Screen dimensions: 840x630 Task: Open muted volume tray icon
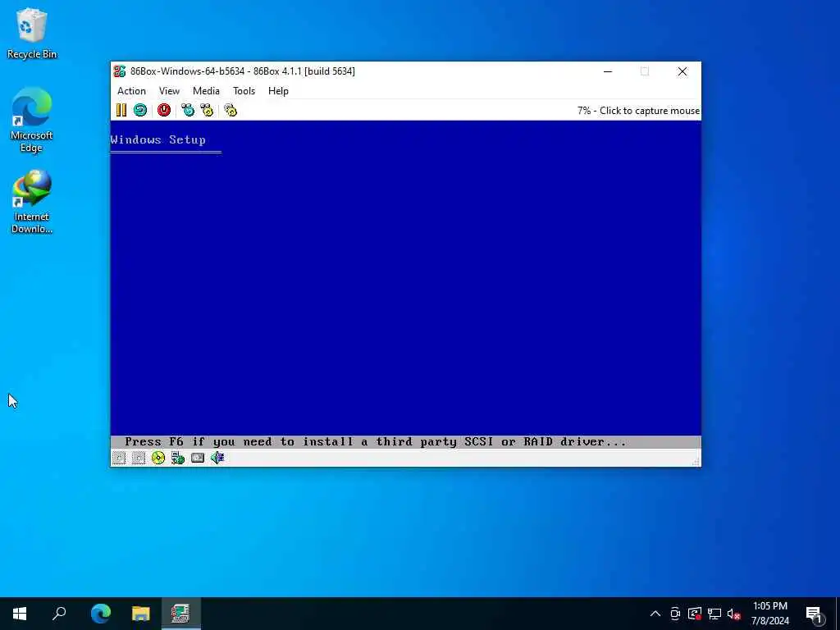[x=734, y=614]
